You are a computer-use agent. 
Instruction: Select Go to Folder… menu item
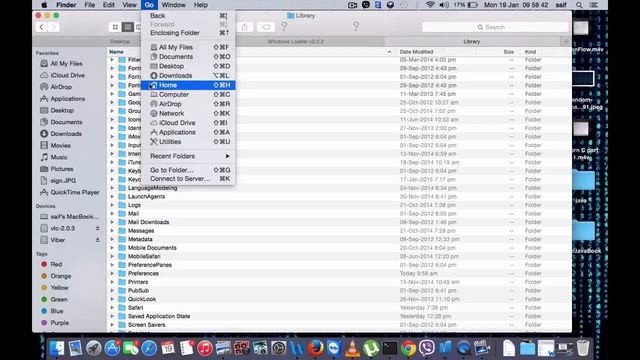pyautogui.click(x=188, y=170)
